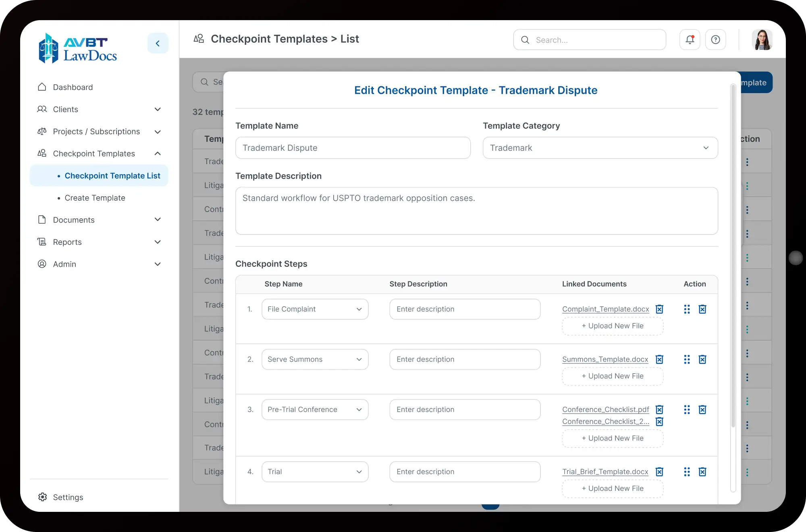806x532 pixels.
Task: Open the Trial step name dropdown
Action: coord(315,472)
